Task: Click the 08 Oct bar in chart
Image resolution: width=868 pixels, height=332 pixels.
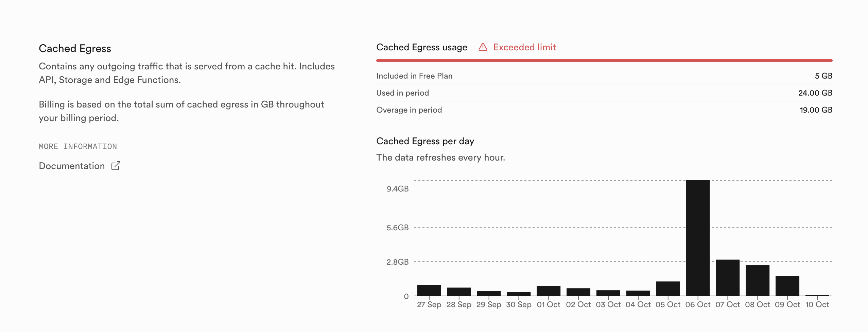Action: [x=757, y=280]
